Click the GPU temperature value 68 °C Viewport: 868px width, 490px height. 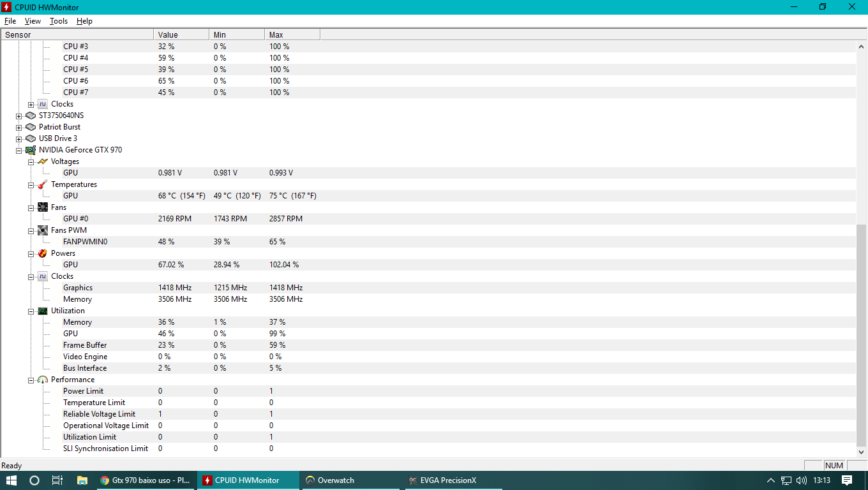(182, 196)
